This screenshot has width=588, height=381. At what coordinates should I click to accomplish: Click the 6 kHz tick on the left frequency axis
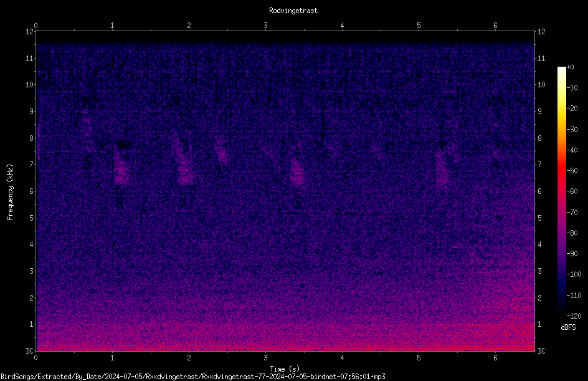click(32, 191)
